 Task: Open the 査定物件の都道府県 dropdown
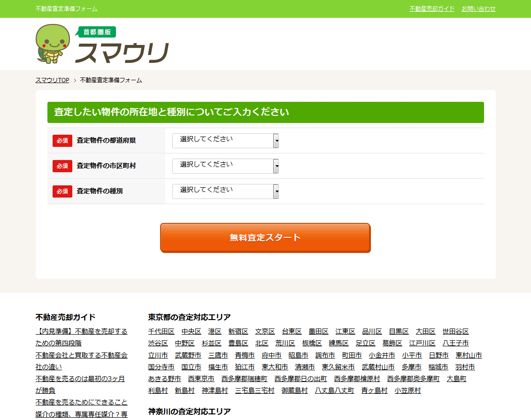click(225, 140)
